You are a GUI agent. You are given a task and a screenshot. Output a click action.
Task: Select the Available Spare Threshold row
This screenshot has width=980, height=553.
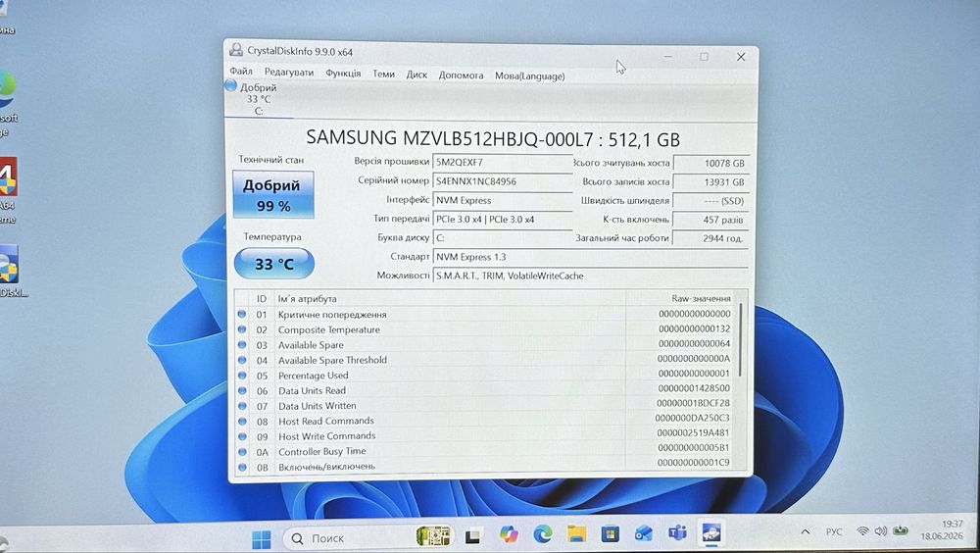[484, 360]
